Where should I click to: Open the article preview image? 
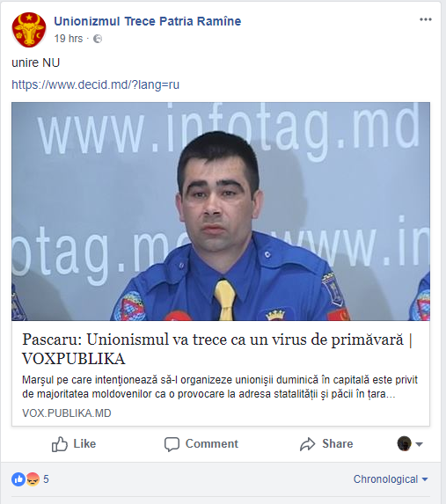[x=221, y=211]
